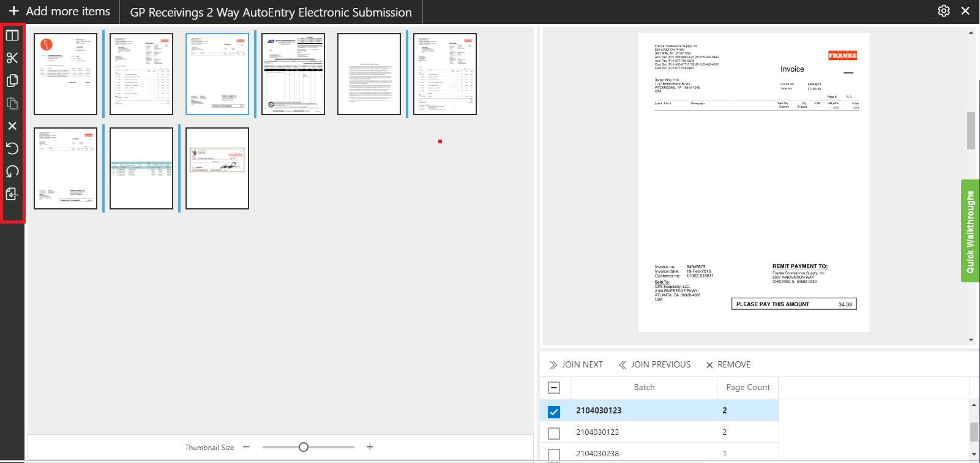Open settings via gear icon
The width and height of the screenshot is (980, 463).
[x=943, y=11]
